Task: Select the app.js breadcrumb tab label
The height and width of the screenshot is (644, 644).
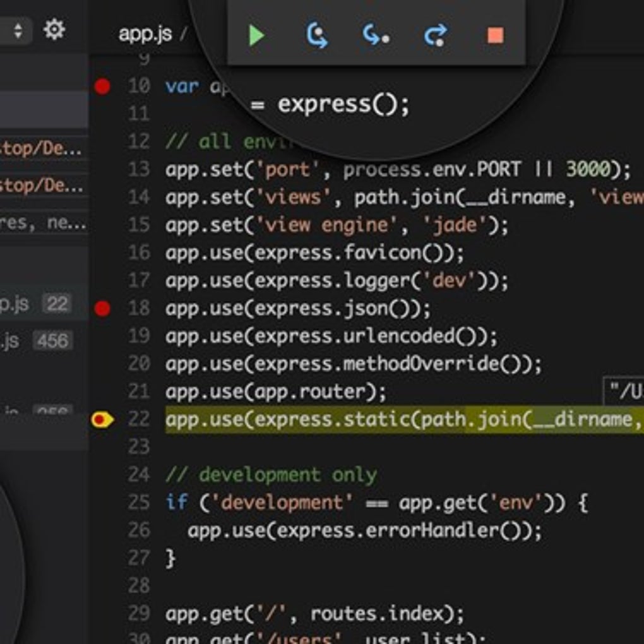Action: coord(145,33)
